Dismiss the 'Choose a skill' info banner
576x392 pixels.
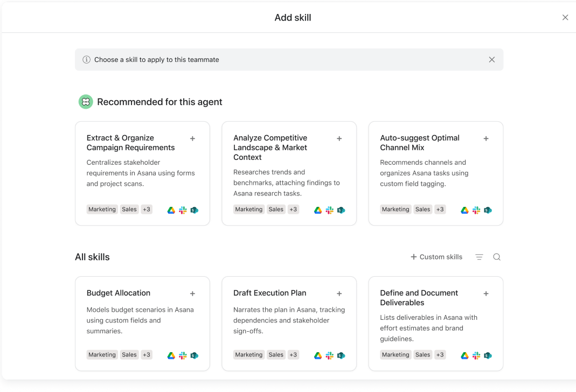pyautogui.click(x=491, y=59)
